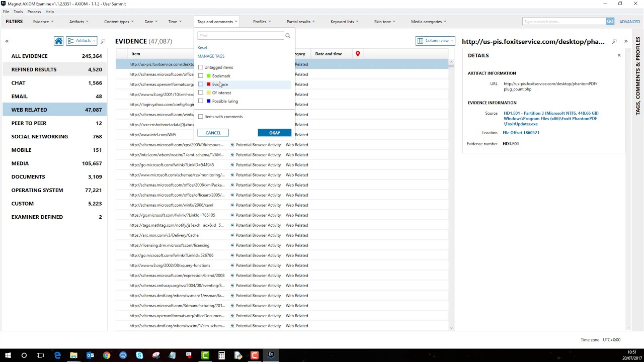Open Google Chrome from the taskbar
Screen dimensions: 644x362
click(107, 355)
